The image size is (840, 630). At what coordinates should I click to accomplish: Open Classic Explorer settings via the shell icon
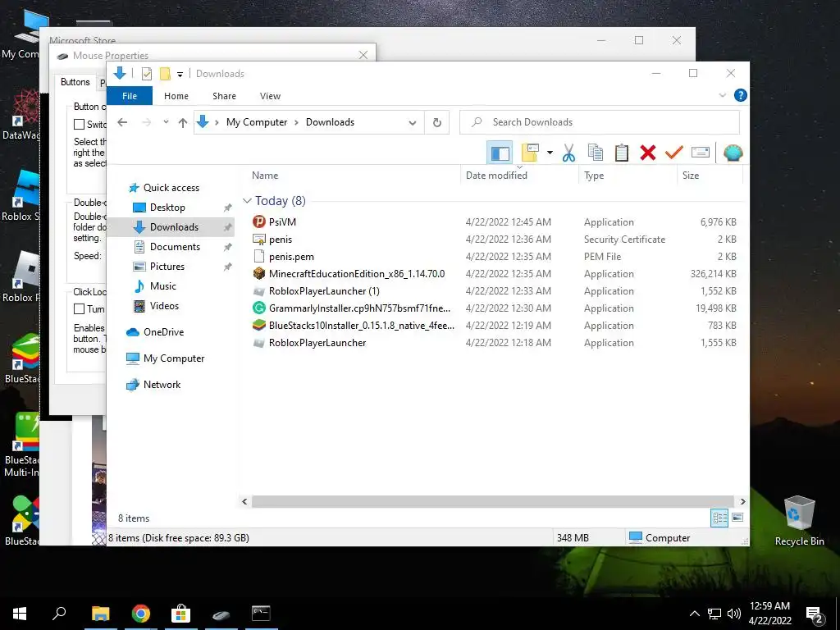(x=733, y=153)
